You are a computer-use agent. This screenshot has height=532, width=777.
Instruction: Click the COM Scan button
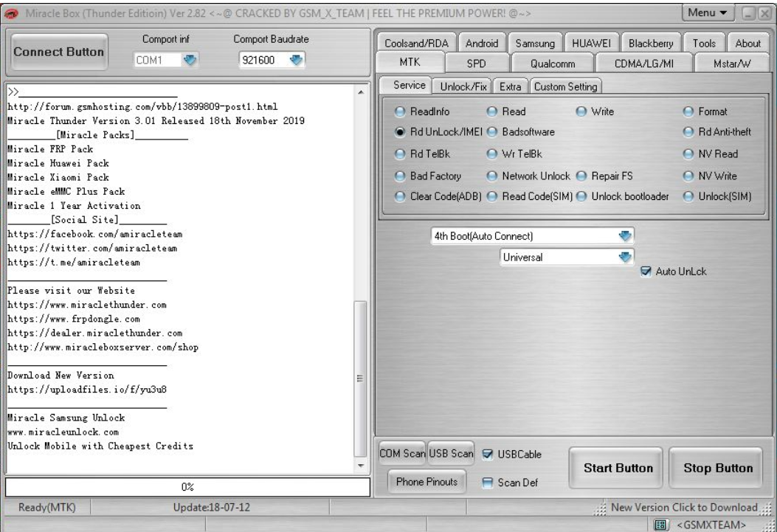(402, 453)
